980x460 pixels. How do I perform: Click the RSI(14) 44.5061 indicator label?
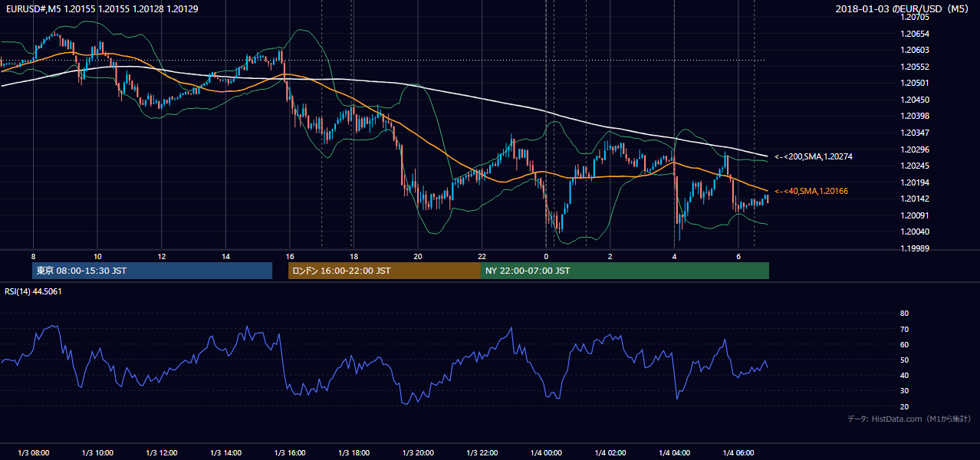pos(34,291)
